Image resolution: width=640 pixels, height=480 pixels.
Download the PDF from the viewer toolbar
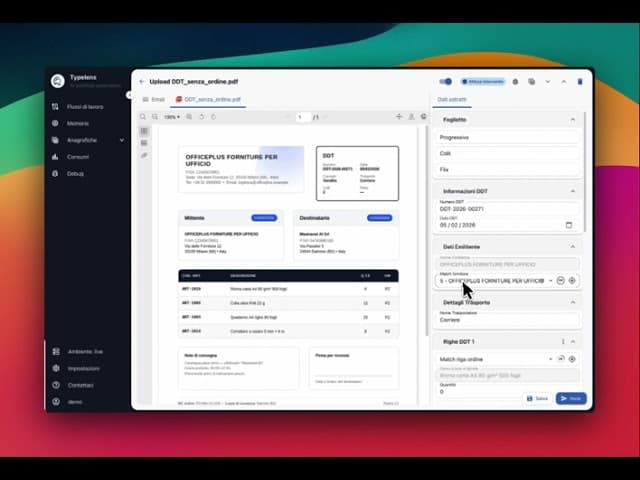(411, 117)
